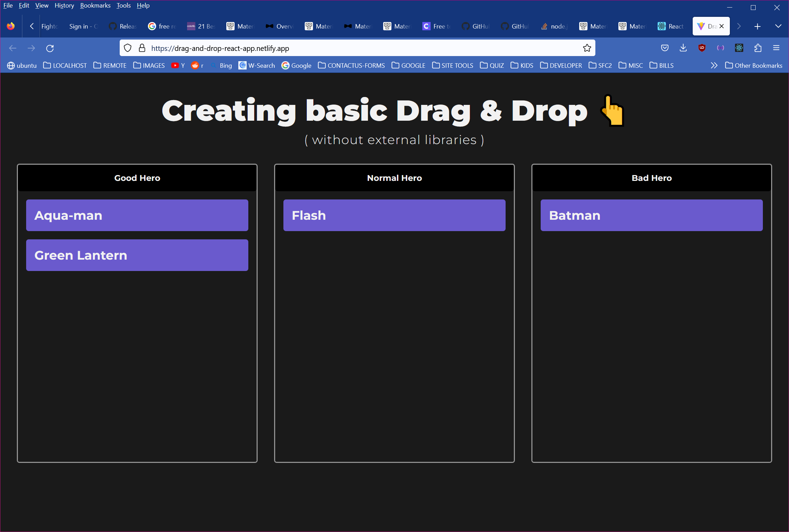The image size is (789, 532).
Task: Select the Green Lantern card
Action: (x=137, y=255)
